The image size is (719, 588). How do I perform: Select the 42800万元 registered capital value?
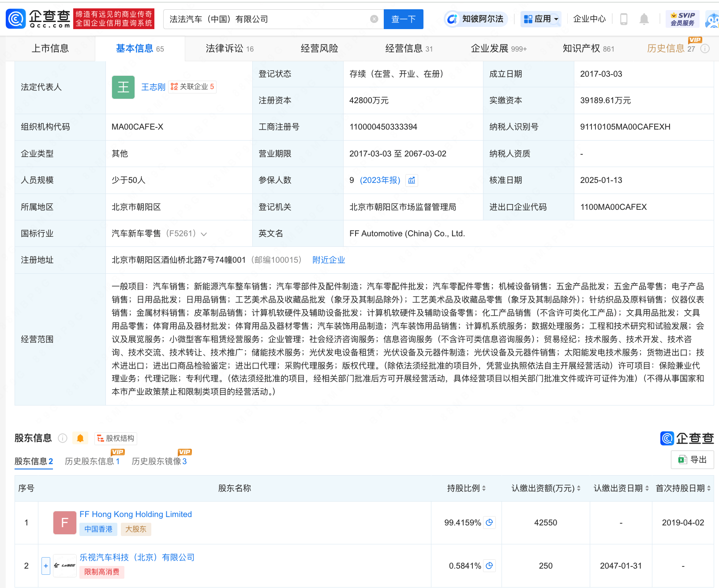369,100
